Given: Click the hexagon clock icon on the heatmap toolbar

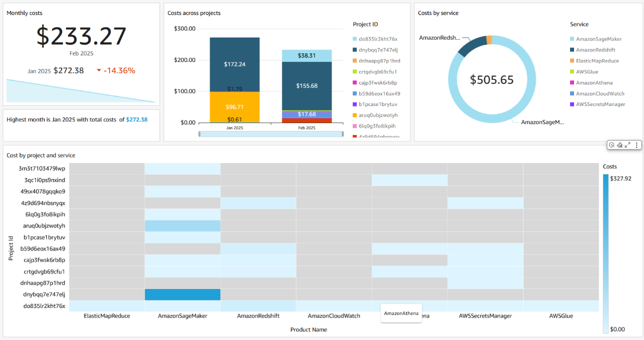Looking at the screenshot, I should click(611, 144).
